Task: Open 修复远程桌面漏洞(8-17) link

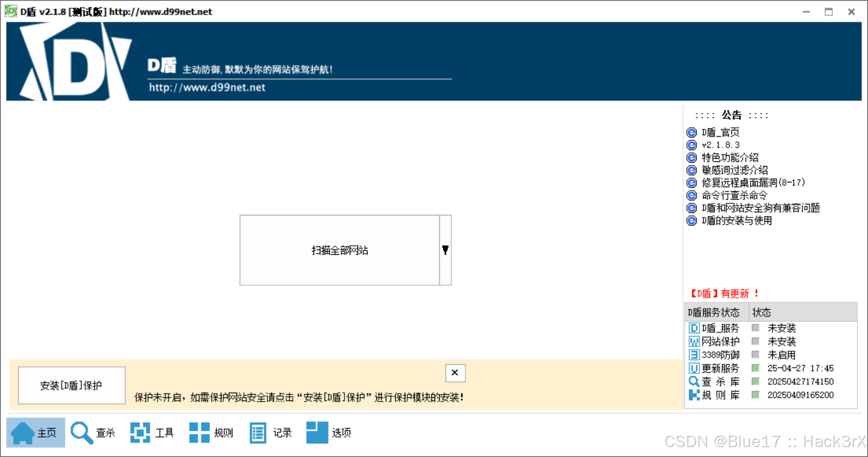Action: tap(753, 182)
